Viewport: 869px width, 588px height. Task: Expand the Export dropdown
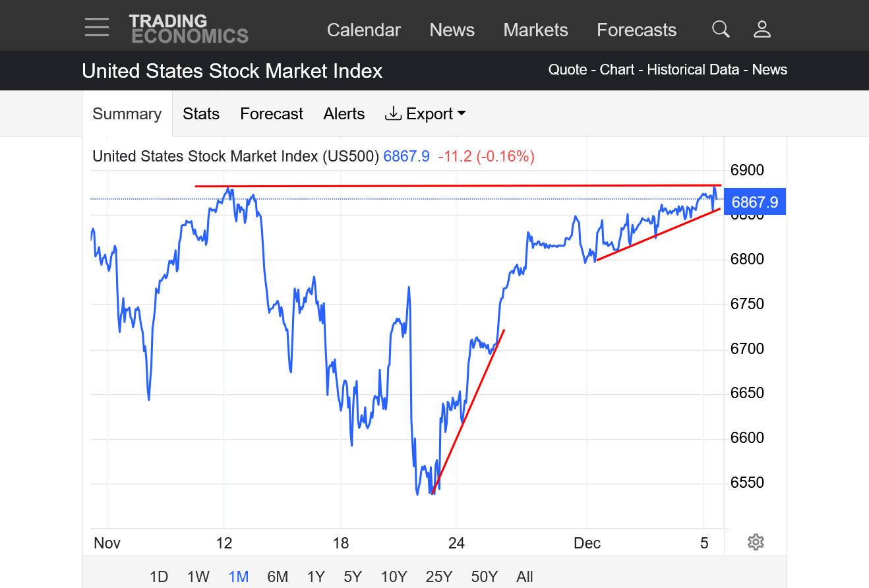(425, 114)
